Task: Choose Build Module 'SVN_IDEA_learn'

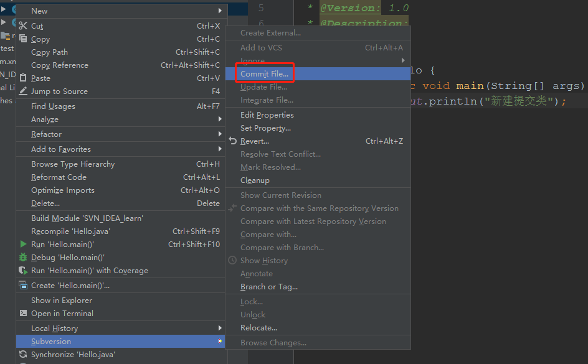Action: coord(120,218)
